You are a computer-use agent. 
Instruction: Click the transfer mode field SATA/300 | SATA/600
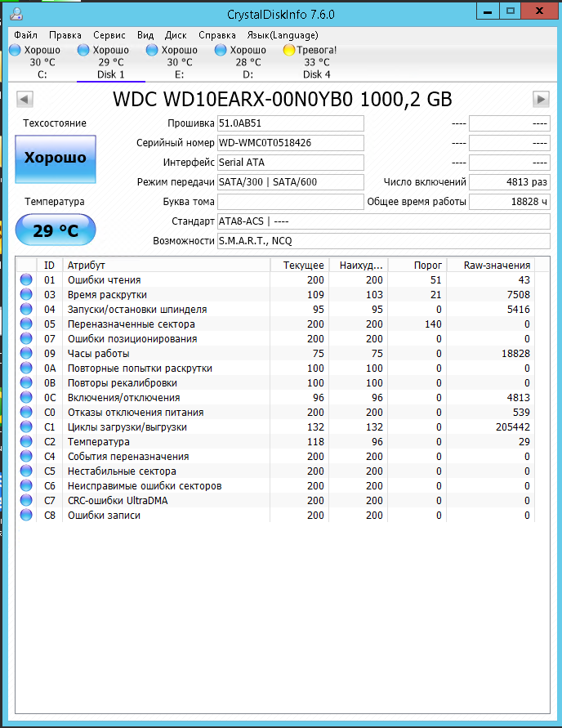click(291, 182)
